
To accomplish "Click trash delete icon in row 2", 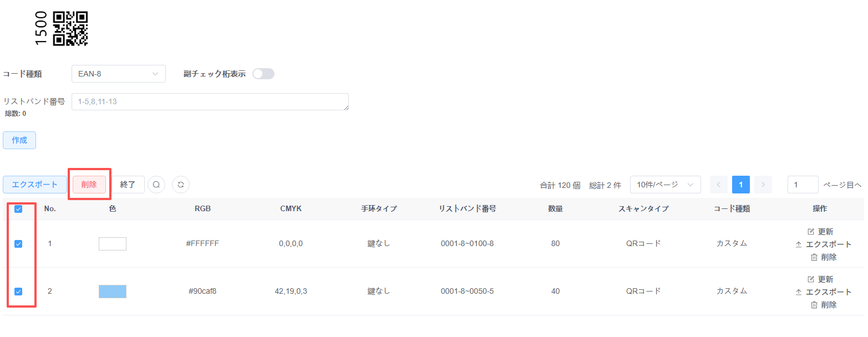I will tap(814, 305).
